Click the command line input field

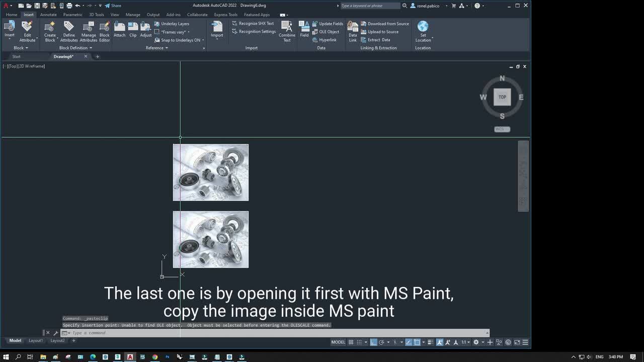click(277, 333)
